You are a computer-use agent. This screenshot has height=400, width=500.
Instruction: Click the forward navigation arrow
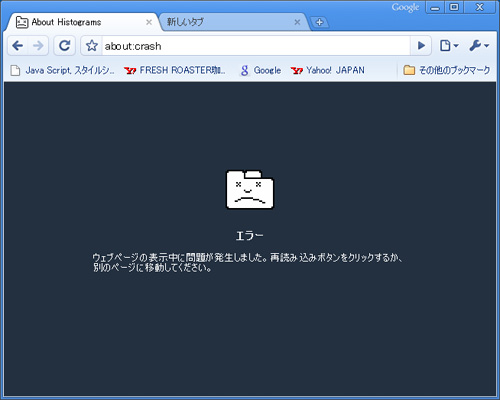click(38, 45)
